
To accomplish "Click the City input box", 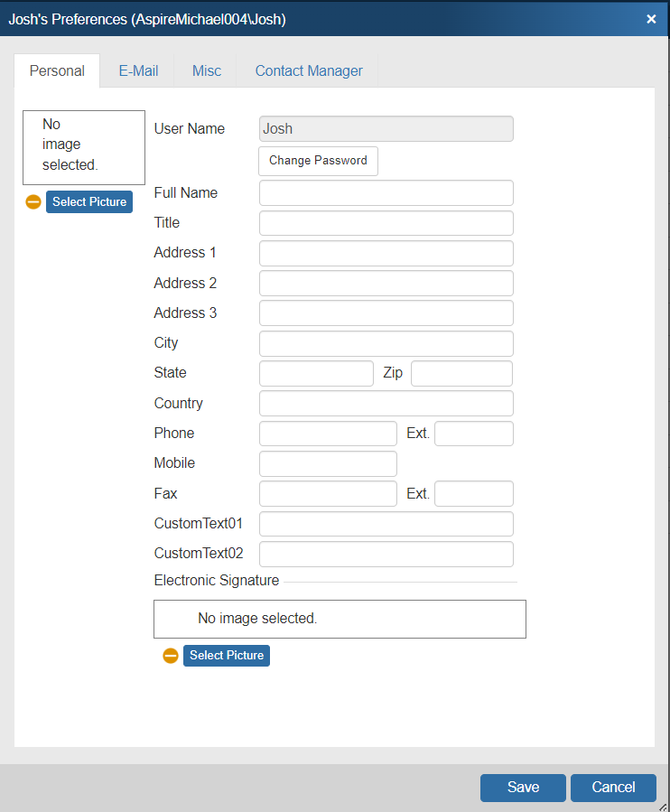I will pos(386,343).
